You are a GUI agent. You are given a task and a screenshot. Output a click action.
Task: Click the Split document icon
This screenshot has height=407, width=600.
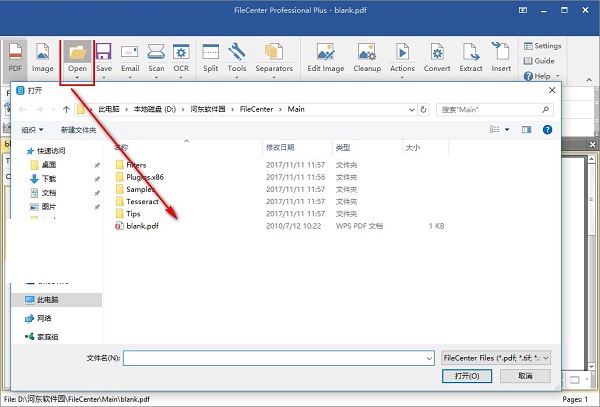coord(210,51)
